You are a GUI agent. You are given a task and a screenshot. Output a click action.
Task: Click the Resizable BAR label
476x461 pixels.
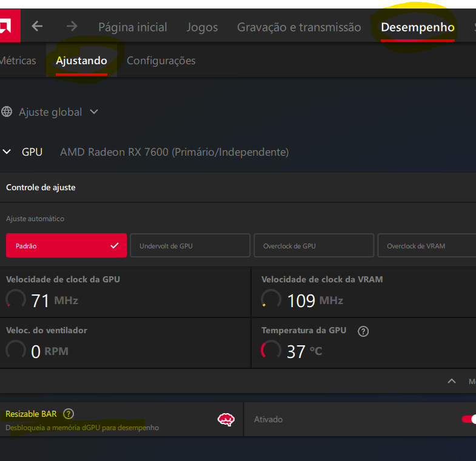31,414
